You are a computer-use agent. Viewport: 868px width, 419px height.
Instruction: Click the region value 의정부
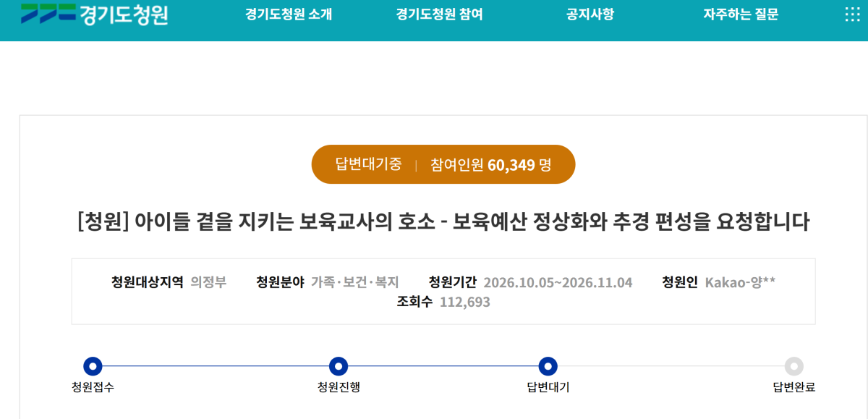click(208, 282)
